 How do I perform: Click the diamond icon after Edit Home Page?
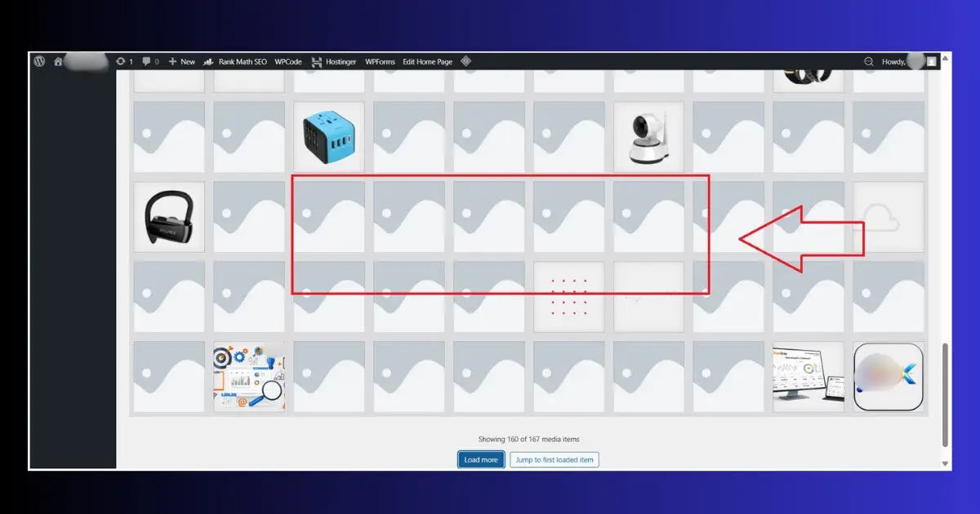(x=465, y=61)
